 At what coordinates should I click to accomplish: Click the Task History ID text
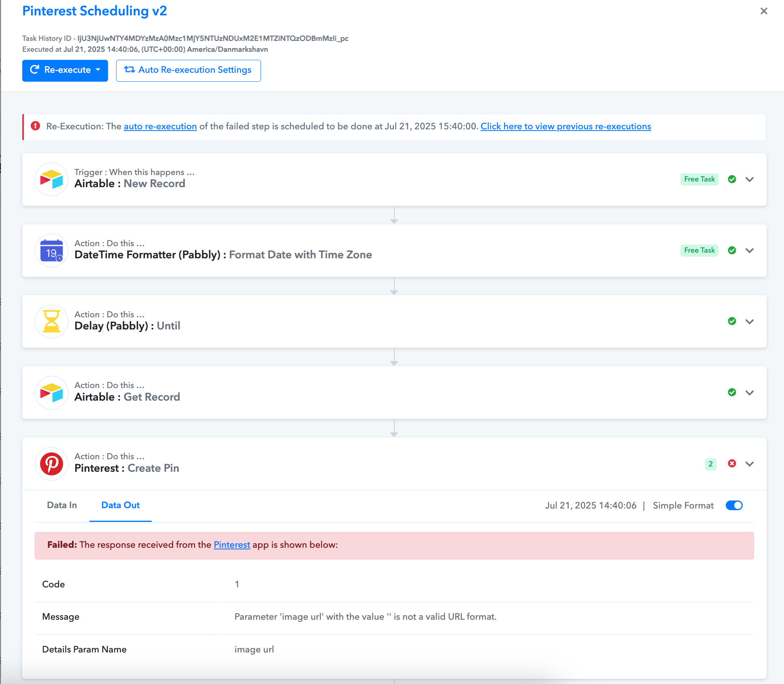(x=185, y=38)
